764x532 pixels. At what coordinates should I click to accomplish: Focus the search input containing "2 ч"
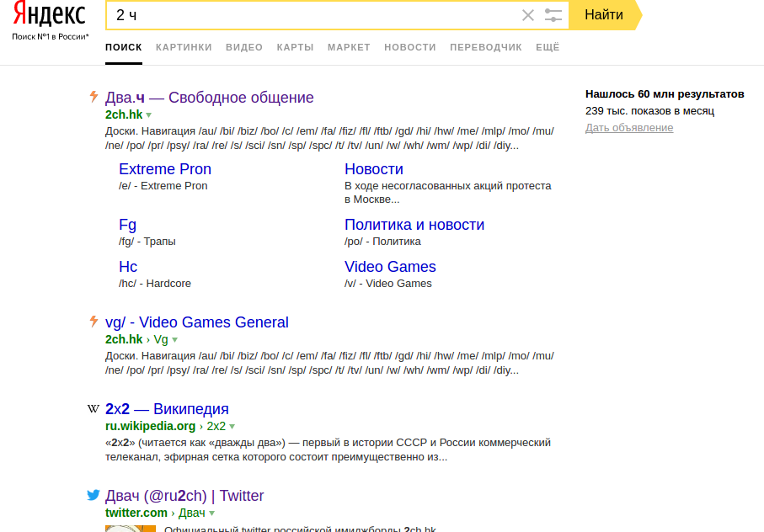tap(313, 15)
